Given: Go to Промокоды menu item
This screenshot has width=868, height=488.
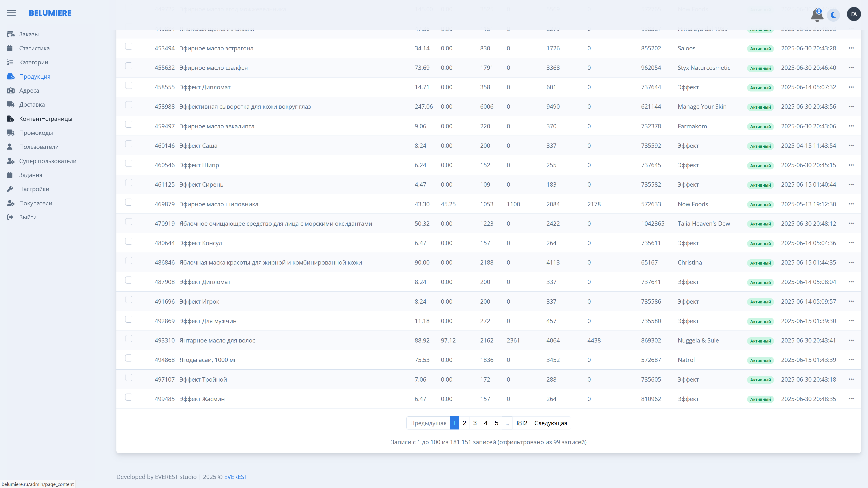Looking at the screenshot, I should pos(36,133).
